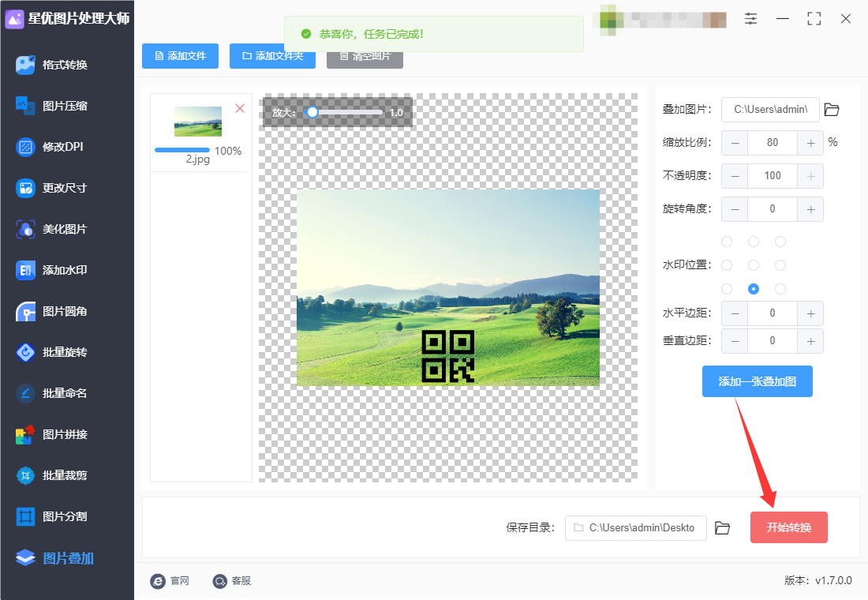
Task: Click the 放大 zoom slider handle
Action: (x=312, y=112)
